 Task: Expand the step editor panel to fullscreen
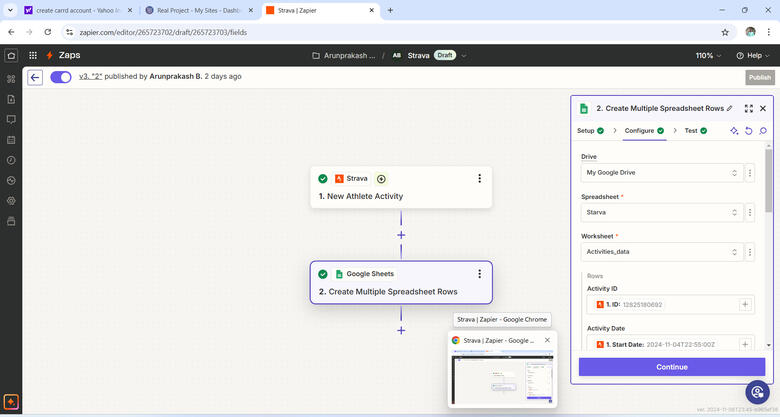click(x=748, y=108)
